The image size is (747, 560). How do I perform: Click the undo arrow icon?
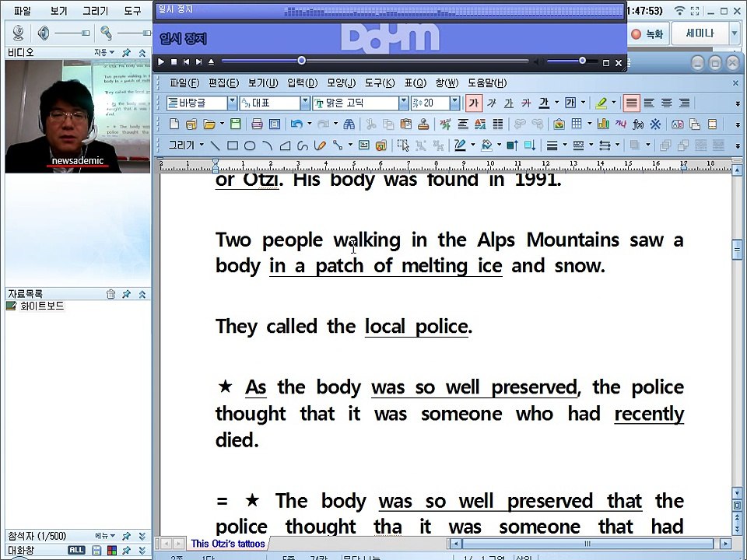(x=296, y=124)
